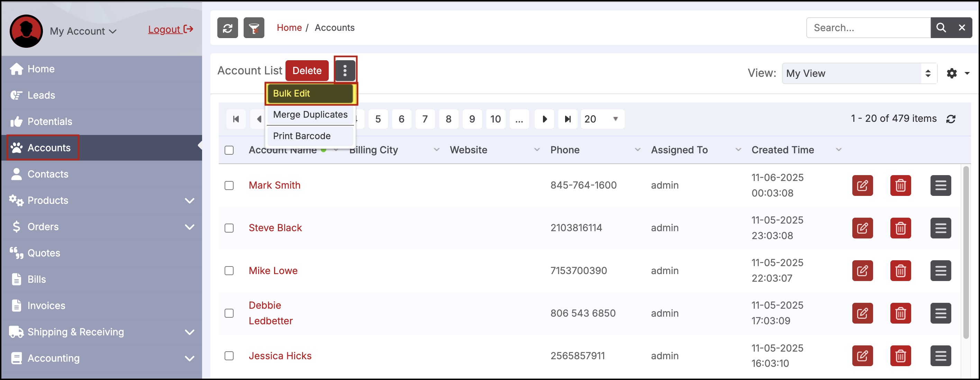Click the edit icon for Mark Smith
This screenshot has width=980, height=380.
click(862, 186)
